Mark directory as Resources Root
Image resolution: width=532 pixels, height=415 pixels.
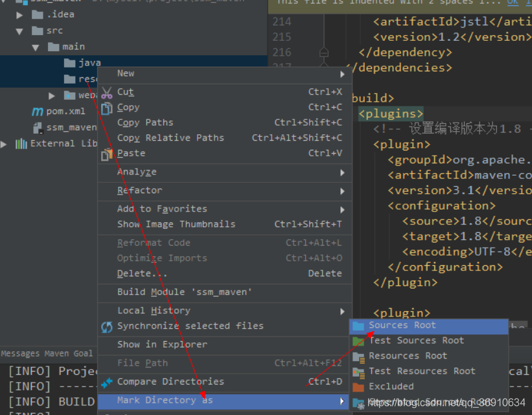(429, 356)
